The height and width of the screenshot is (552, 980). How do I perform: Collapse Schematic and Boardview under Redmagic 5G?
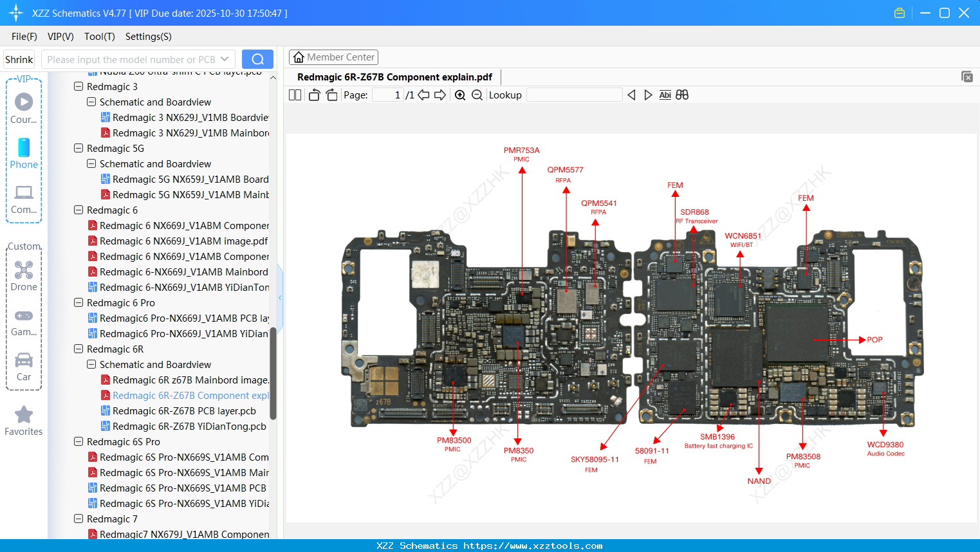(91, 163)
